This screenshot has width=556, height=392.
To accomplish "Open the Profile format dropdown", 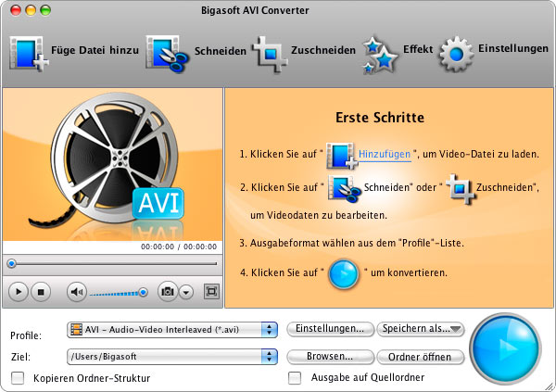I will [172, 330].
